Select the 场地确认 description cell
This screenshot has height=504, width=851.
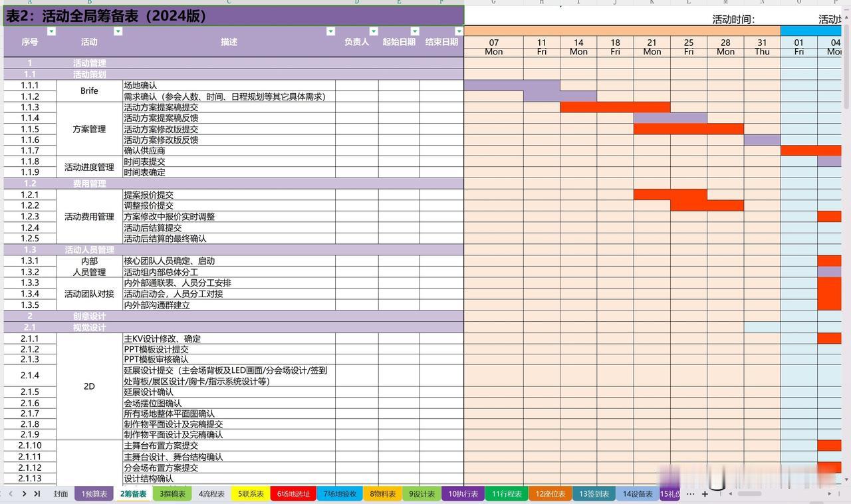pos(229,86)
